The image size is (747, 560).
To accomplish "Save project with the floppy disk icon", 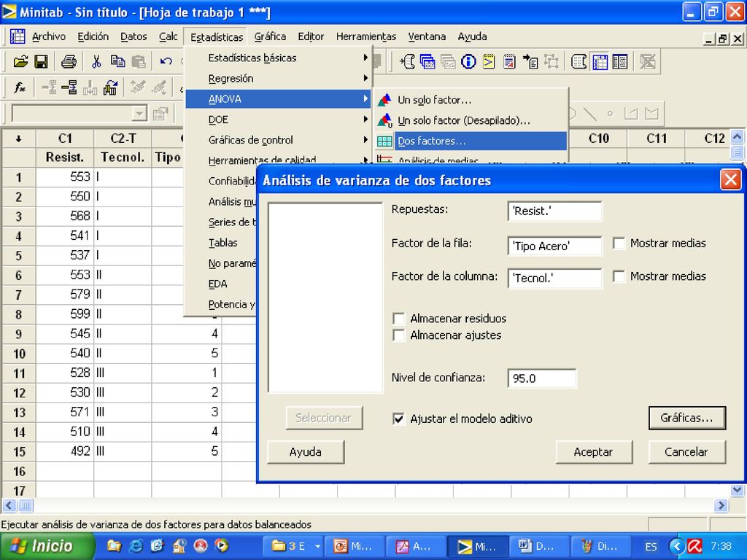I will pyautogui.click(x=41, y=61).
